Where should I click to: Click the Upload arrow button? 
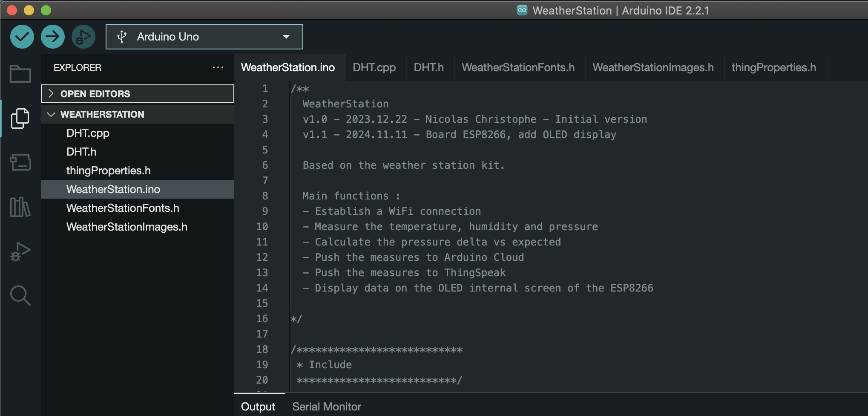[53, 37]
